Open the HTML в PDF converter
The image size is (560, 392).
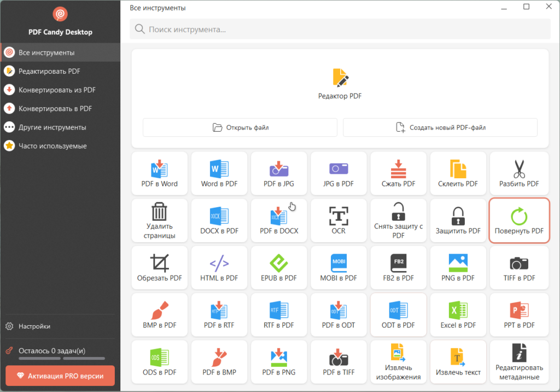[219, 268]
